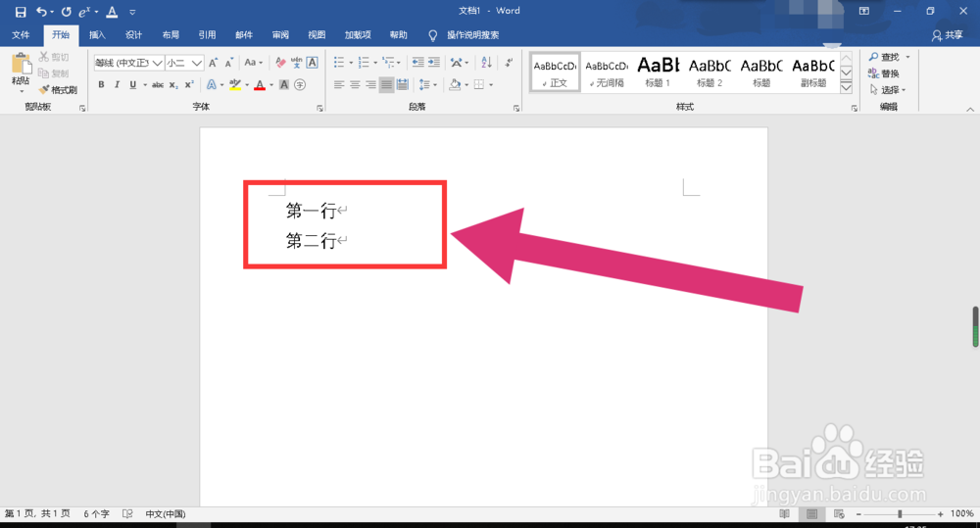Click the paragraph shading paint bucket

[x=455, y=85]
